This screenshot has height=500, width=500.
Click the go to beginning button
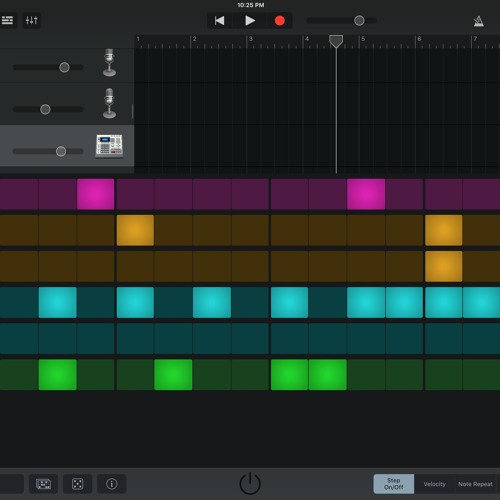[x=219, y=21]
